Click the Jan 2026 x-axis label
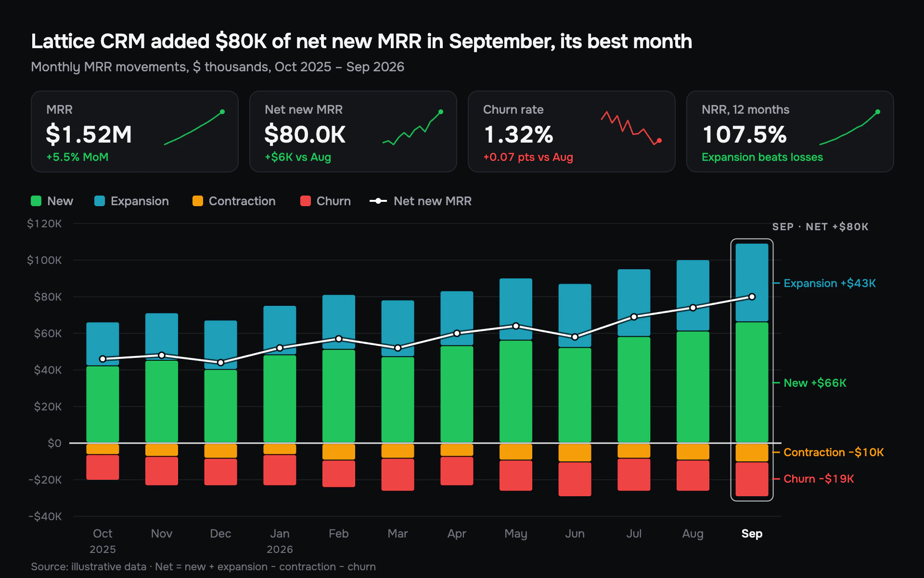Viewport: 924px width, 578px height. (x=280, y=541)
